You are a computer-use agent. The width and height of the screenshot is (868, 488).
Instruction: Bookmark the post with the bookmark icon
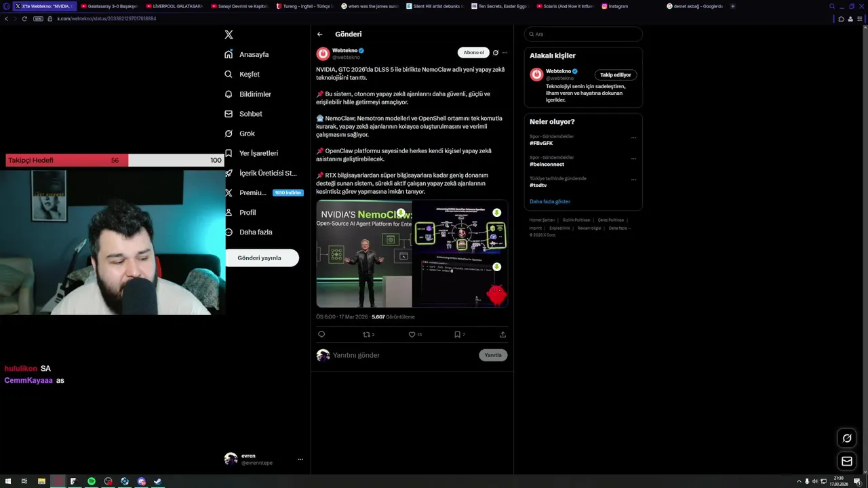click(459, 334)
